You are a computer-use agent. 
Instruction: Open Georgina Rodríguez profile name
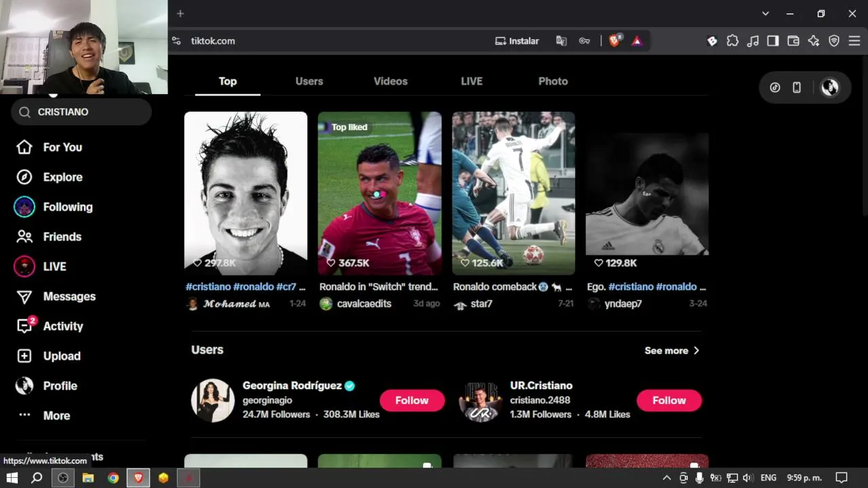point(292,386)
